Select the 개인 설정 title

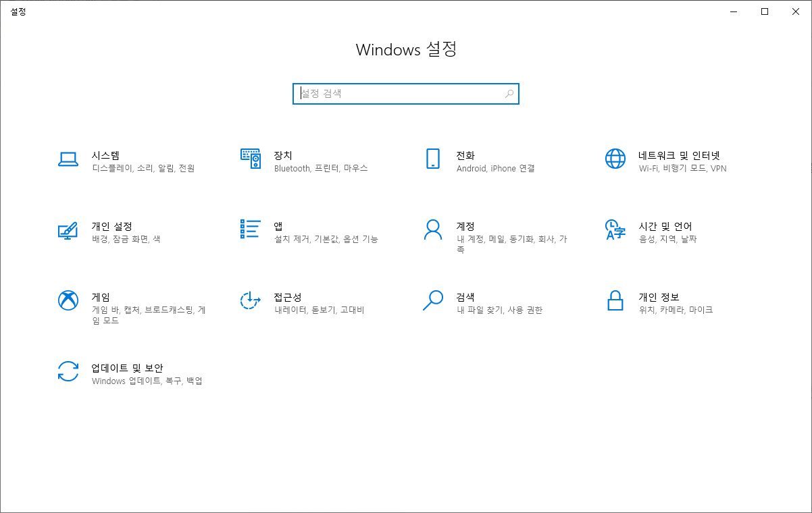pos(111,226)
